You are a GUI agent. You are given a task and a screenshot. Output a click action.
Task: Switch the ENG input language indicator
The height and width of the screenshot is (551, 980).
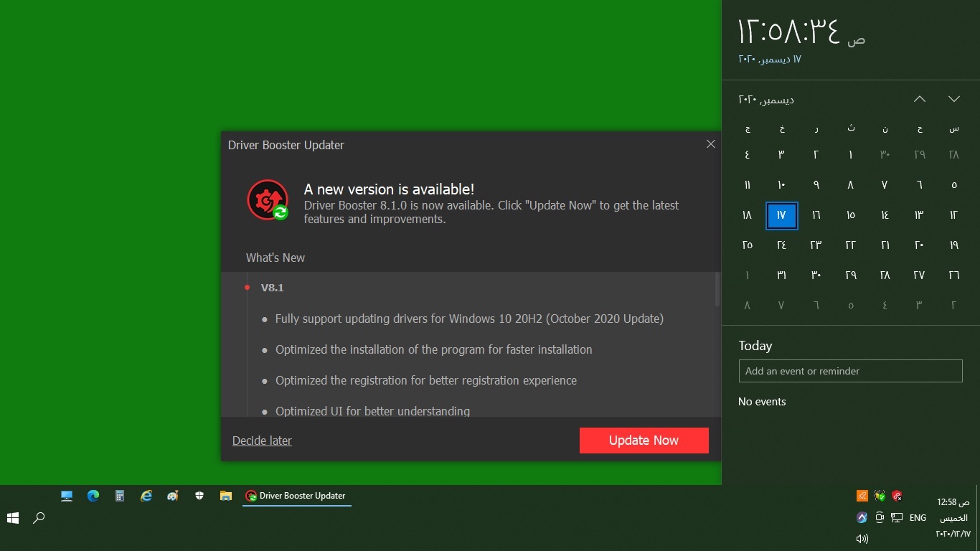click(918, 517)
